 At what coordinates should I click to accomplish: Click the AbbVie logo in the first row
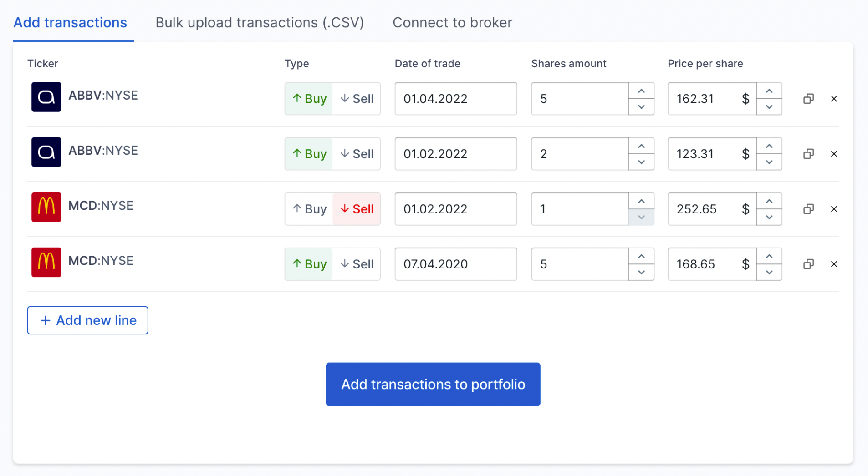(x=46, y=97)
